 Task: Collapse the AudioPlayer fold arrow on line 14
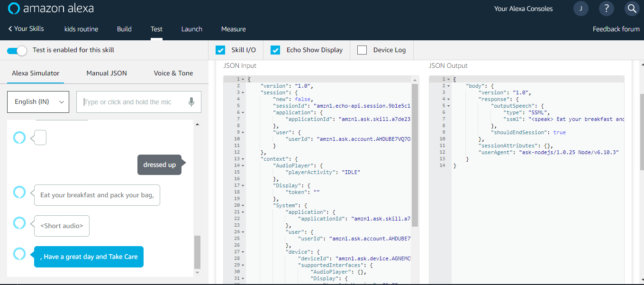coord(243,165)
